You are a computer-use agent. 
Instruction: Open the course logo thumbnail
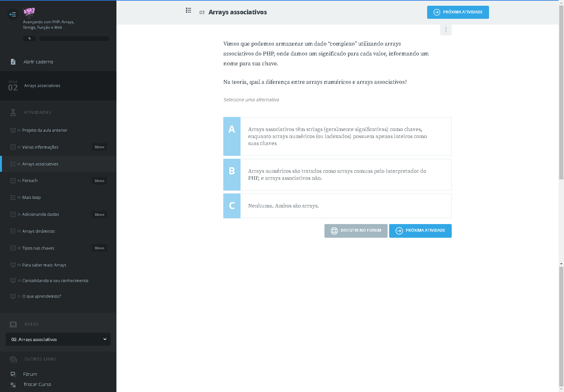click(x=29, y=12)
